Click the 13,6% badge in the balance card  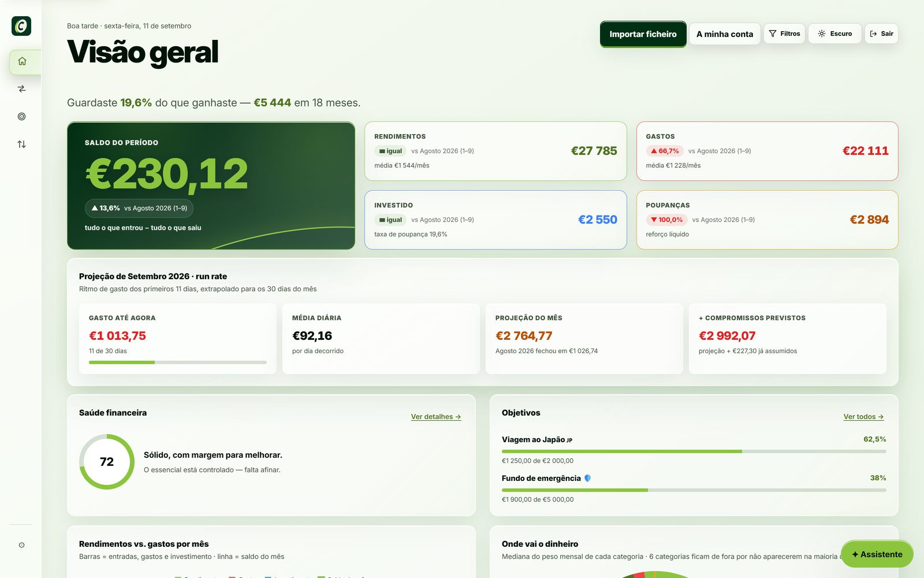(139, 208)
